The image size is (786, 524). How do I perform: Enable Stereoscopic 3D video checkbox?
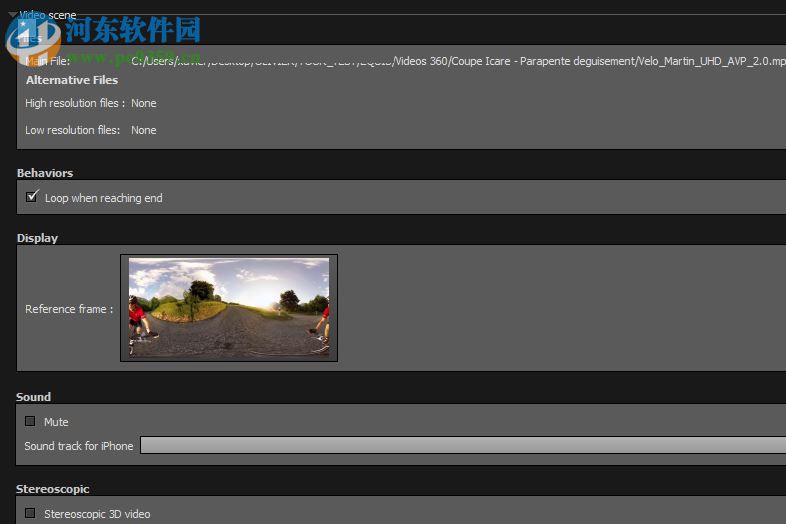pos(30,513)
